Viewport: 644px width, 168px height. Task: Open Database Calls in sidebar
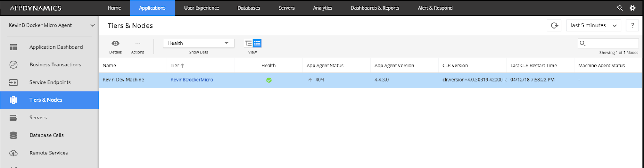[x=46, y=135]
